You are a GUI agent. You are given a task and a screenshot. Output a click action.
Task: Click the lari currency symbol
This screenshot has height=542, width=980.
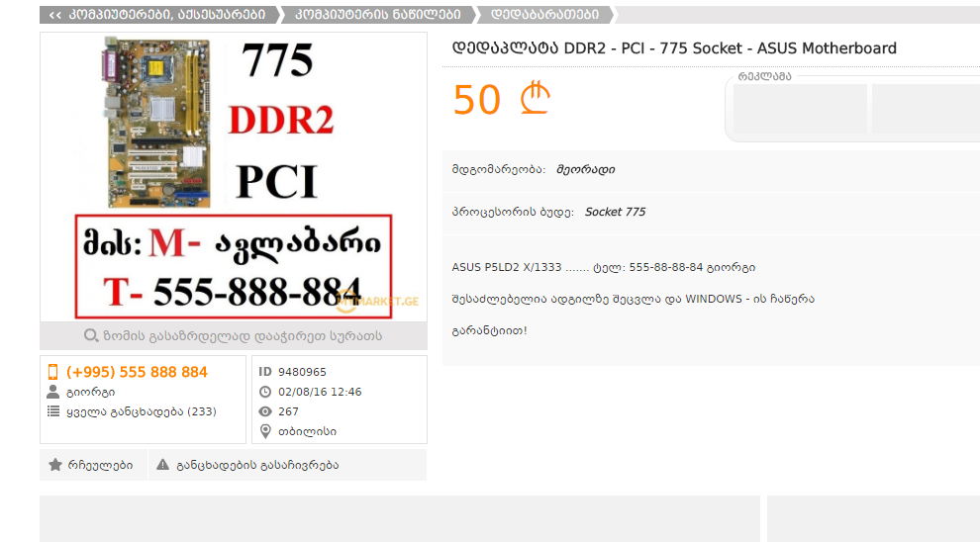(x=535, y=98)
